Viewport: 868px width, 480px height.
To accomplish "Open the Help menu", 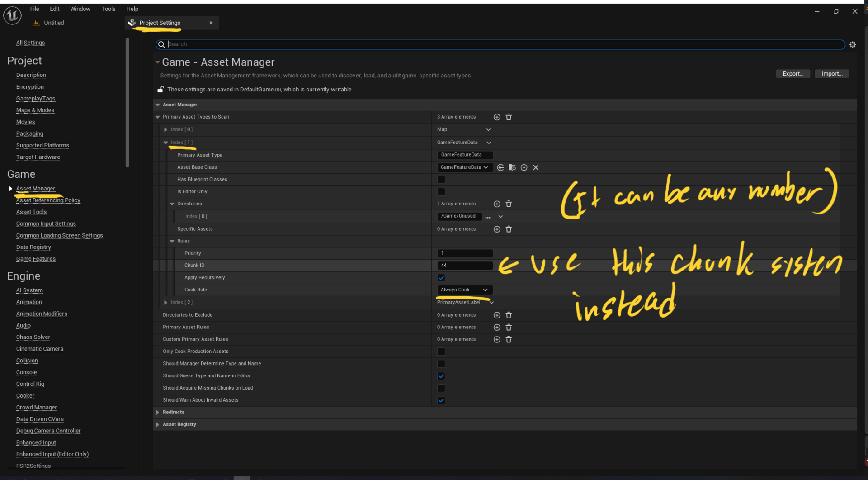I will click(132, 9).
